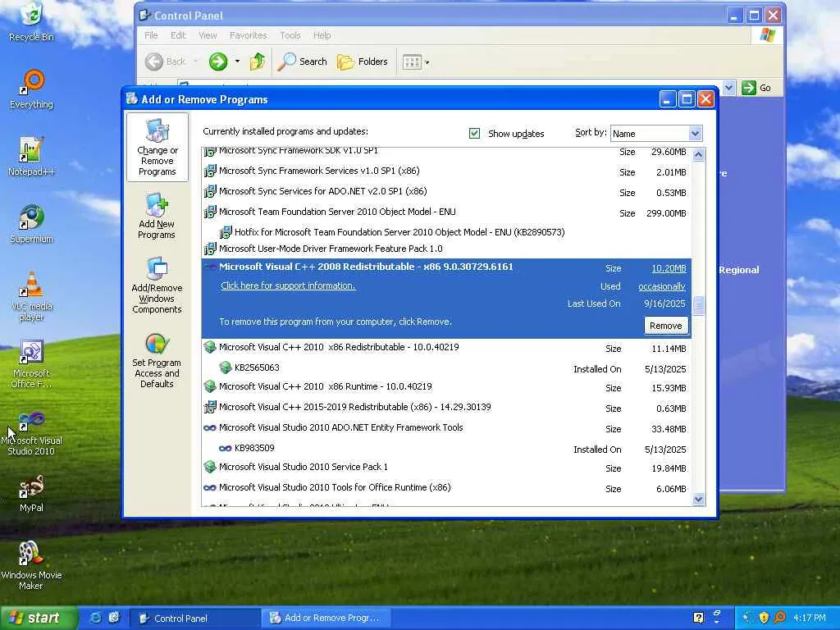
Task: Toggle the Show updates checkbox
Action: coord(474,134)
